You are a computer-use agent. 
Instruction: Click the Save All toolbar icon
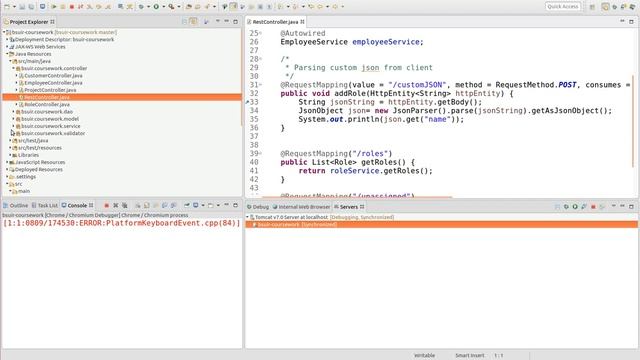31,7
